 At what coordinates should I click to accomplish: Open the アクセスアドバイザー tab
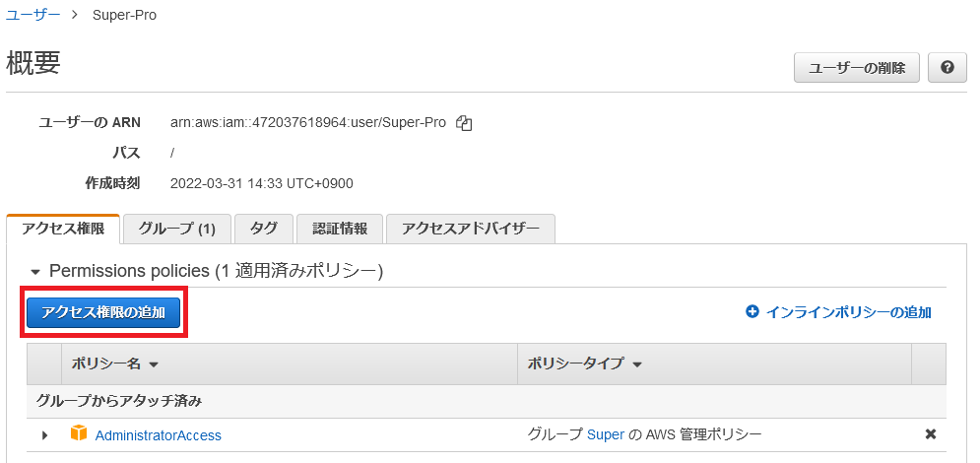pos(470,229)
